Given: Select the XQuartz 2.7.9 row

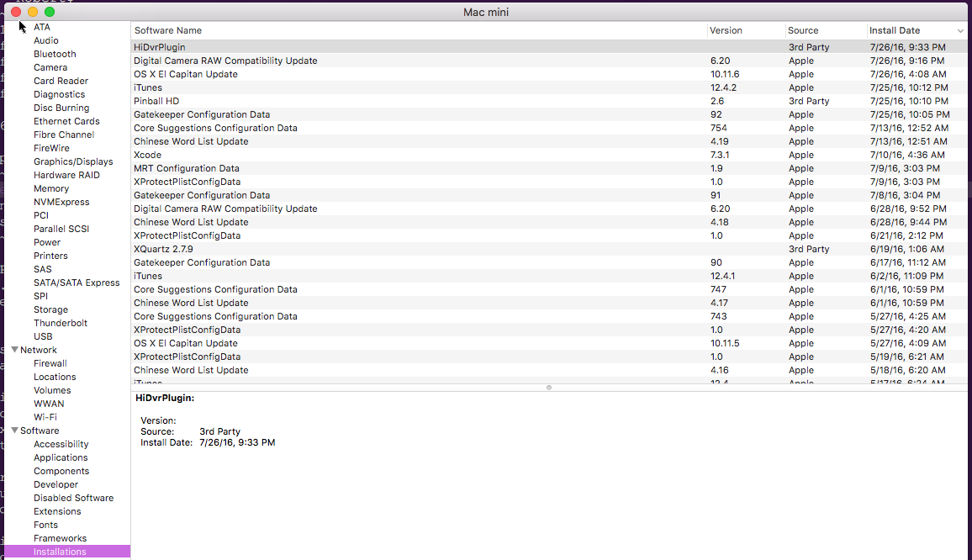Looking at the screenshot, I should 549,249.
